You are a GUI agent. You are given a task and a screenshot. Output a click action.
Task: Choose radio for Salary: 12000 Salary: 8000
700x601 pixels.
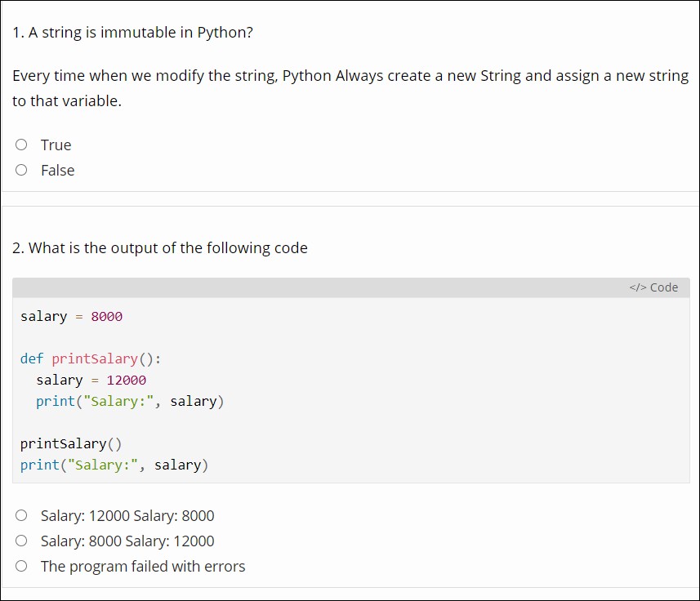click(21, 515)
